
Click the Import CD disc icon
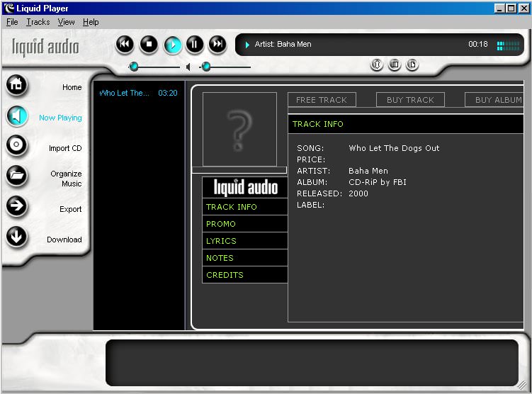(16, 145)
